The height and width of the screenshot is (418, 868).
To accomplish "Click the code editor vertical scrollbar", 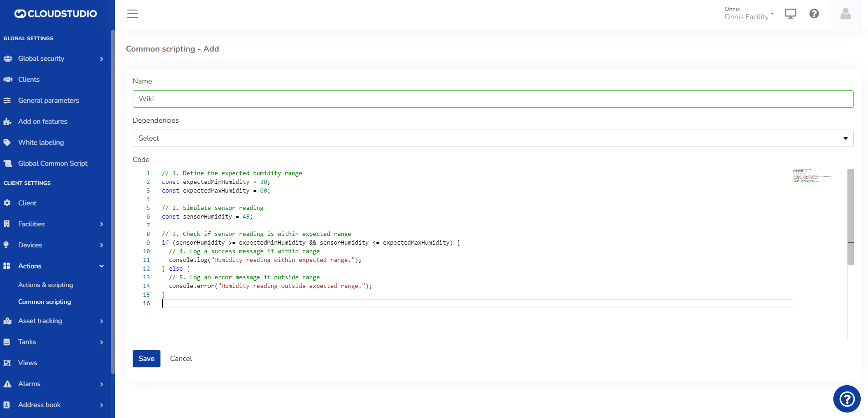I will click(x=850, y=217).
